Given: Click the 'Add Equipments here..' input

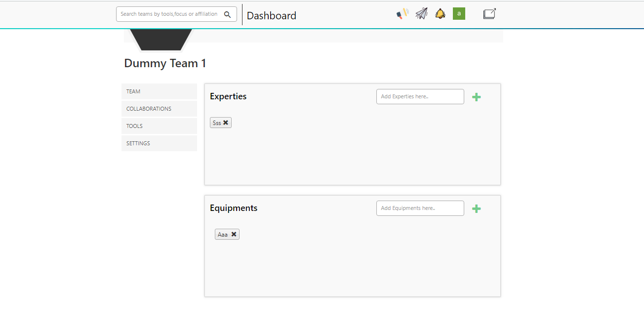Looking at the screenshot, I should coord(420,208).
